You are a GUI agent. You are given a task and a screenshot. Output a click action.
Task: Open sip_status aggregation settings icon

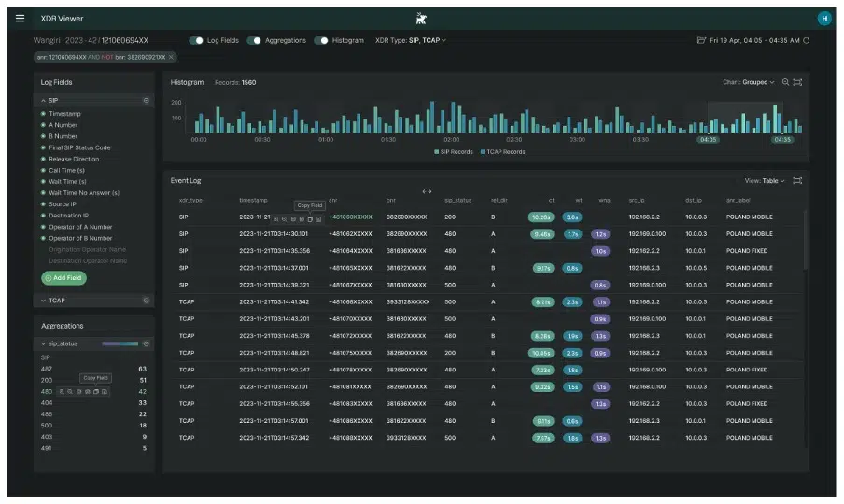146,343
